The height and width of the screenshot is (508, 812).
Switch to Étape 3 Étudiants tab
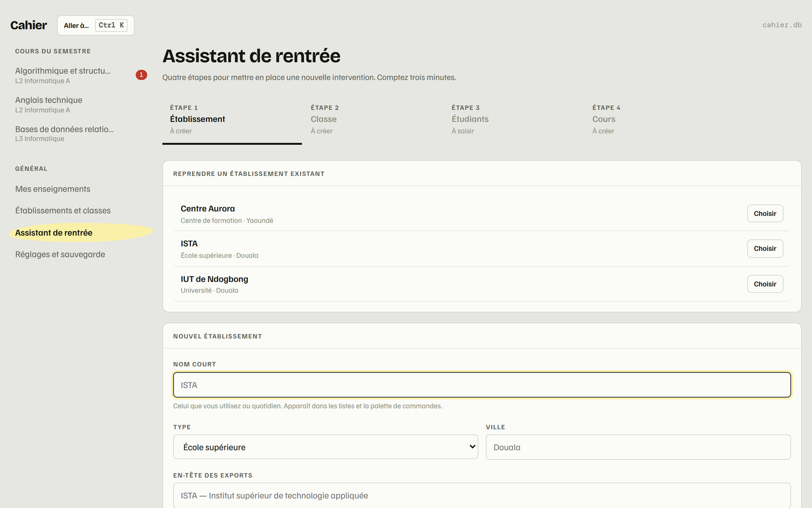[x=514, y=119]
